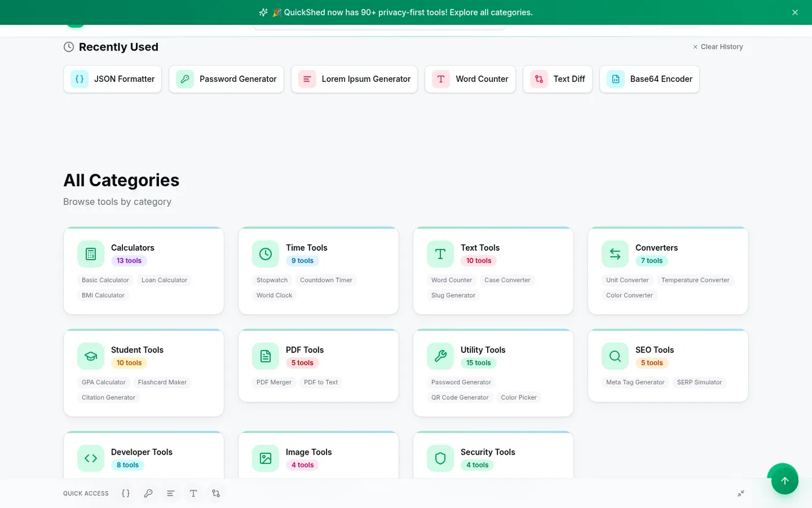Open Password Generator from Recently Used
This screenshot has height=508, width=812.
pos(226,79)
